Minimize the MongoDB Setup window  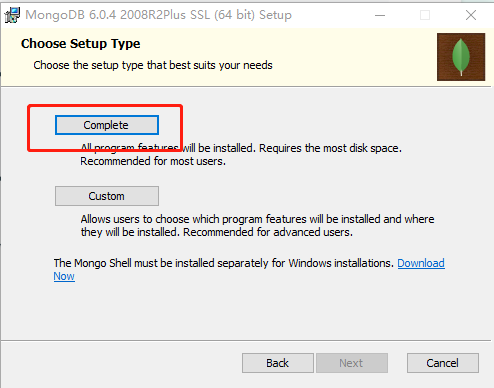pos(380,15)
